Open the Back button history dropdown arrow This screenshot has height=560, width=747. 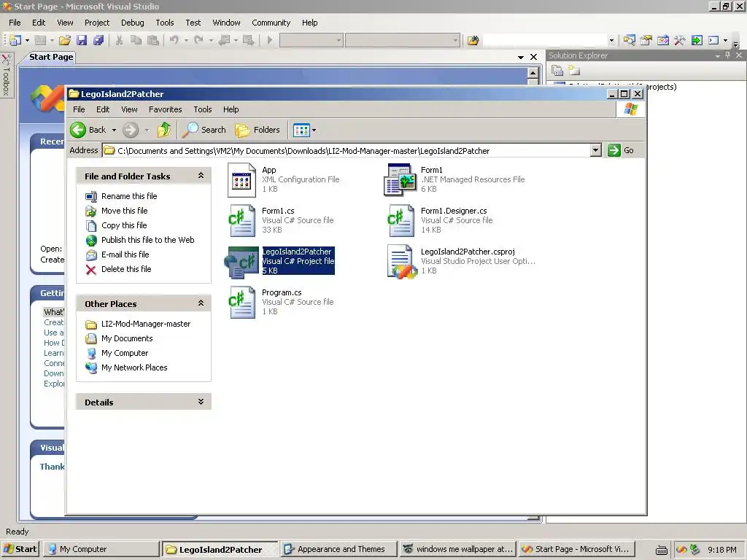click(x=114, y=130)
